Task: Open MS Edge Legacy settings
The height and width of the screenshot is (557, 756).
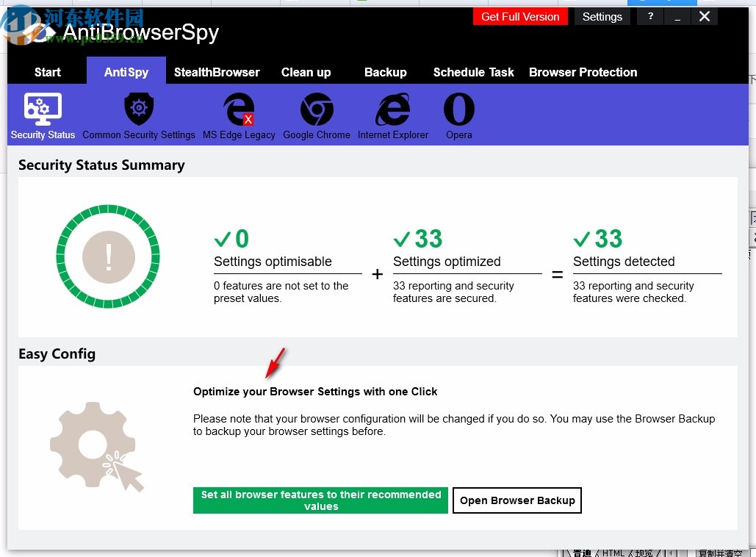Action: [239, 115]
